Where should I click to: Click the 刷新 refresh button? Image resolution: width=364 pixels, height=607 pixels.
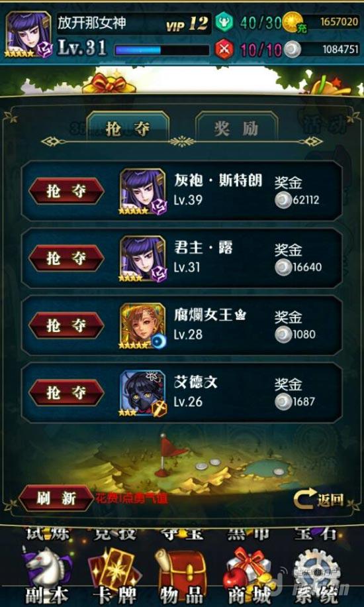(x=56, y=498)
